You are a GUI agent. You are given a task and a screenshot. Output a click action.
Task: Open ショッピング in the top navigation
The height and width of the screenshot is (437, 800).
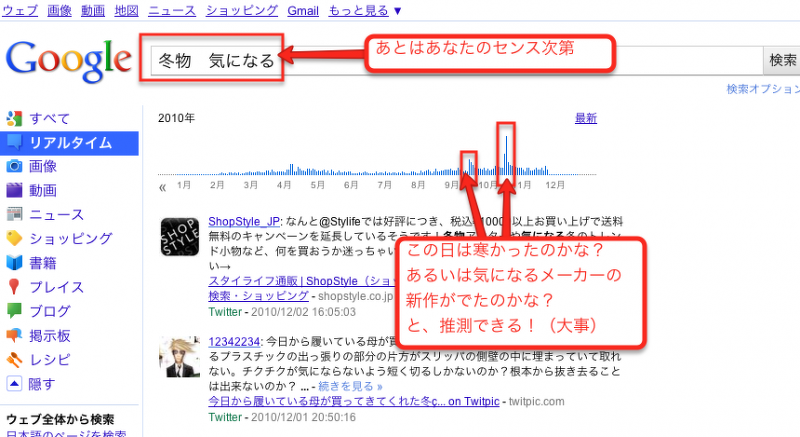(x=242, y=10)
